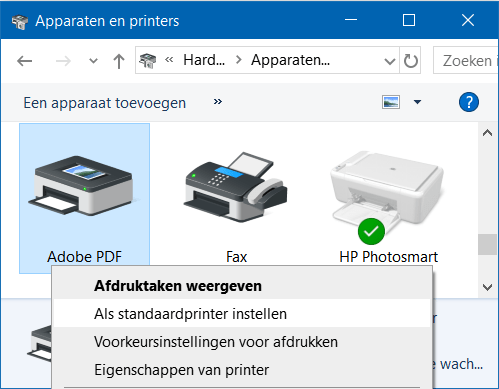499x389 pixels.
Task: Choose Afdruktaken weergeven from context menu
Action: [x=242, y=286]
